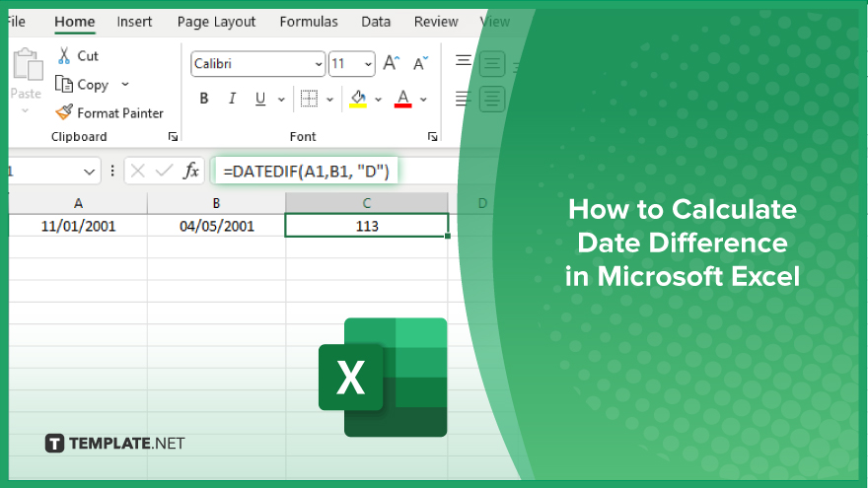Click the Cut scissors icon
This screenshot has height=488, width=868.
(x=64, y=56)
